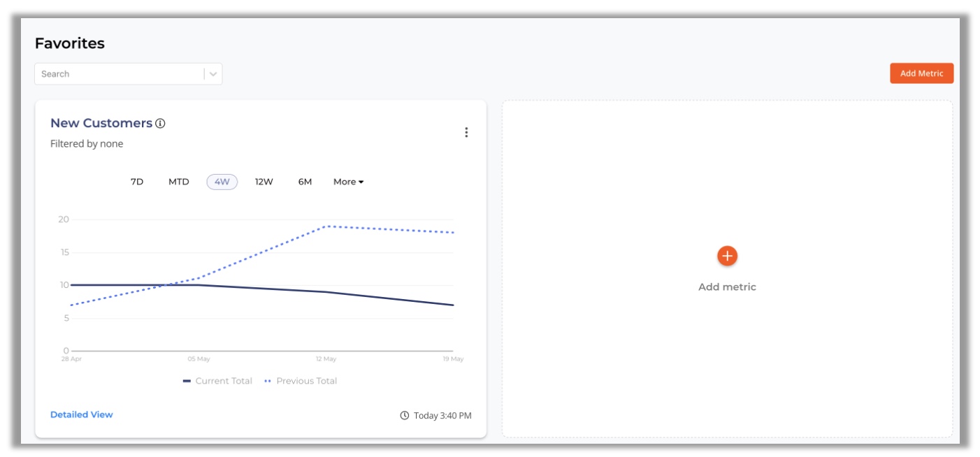Click the Add metric placeholder label

pos(727,287)
